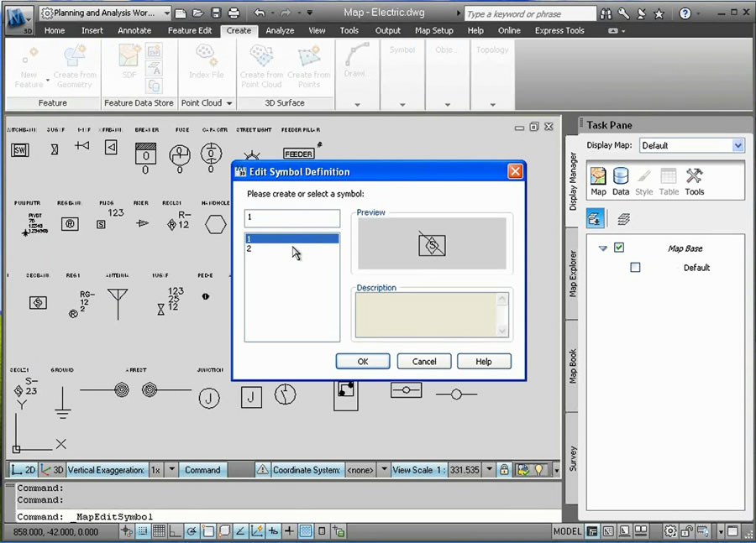The height and width of the screenshot is (543, 756).
Task: Open the Coordinate System dropdown arrow
Action: pyautogui.click(x=384, y=469)
